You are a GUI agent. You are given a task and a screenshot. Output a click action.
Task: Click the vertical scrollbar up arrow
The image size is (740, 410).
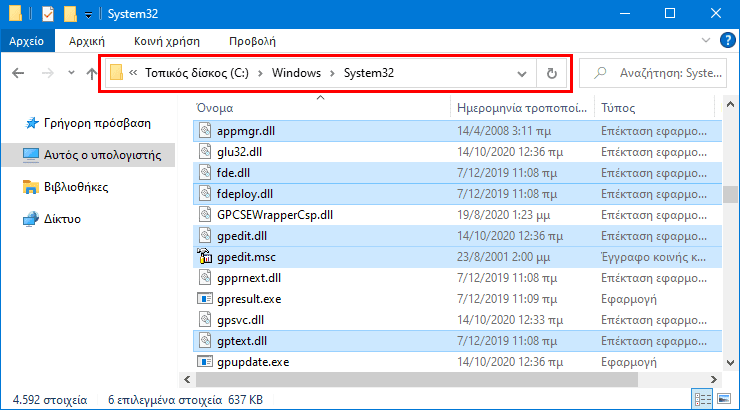pyautogui.click(x=731, y=105)
